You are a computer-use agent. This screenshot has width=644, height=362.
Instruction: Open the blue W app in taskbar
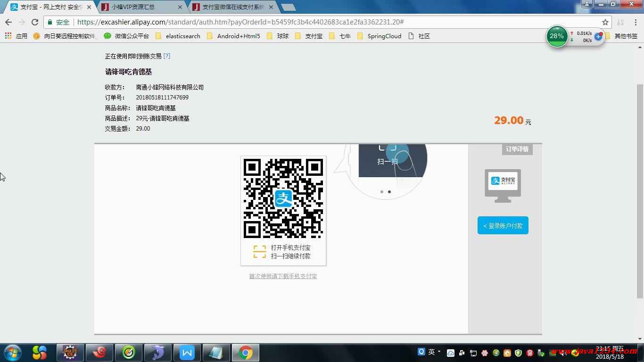click(187, 353)
